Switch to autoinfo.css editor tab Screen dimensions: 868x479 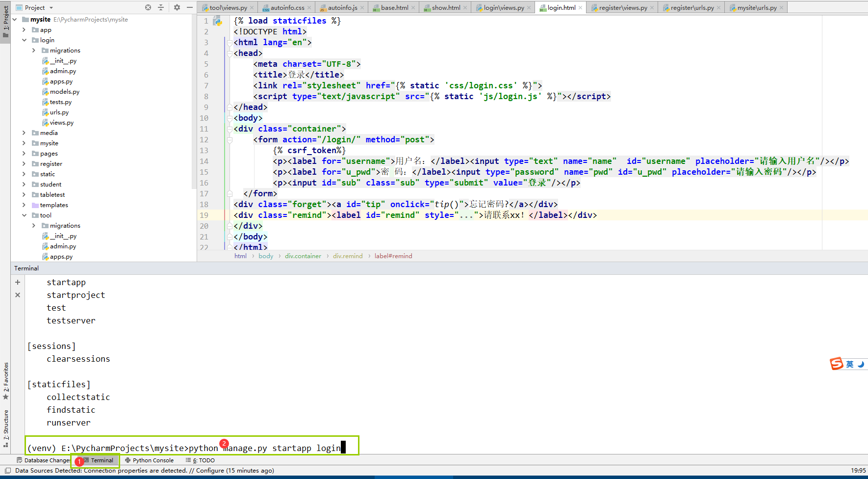pos(287,7)
